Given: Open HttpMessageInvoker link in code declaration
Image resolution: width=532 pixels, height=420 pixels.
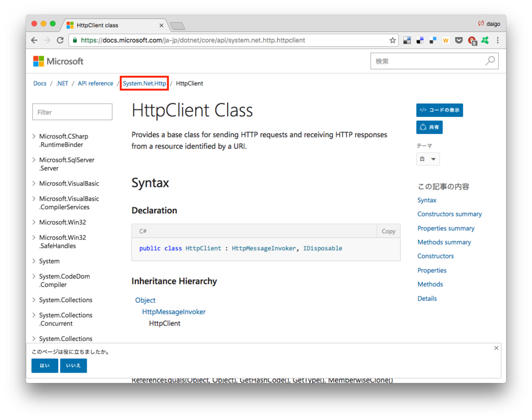Looking at the screenshot, I should (x=263, y=249).
